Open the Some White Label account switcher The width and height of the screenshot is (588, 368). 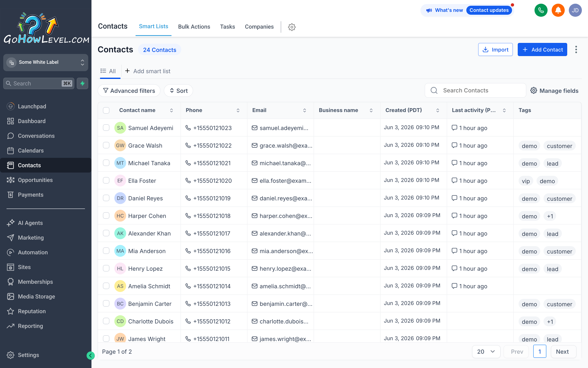coord(46,62)
